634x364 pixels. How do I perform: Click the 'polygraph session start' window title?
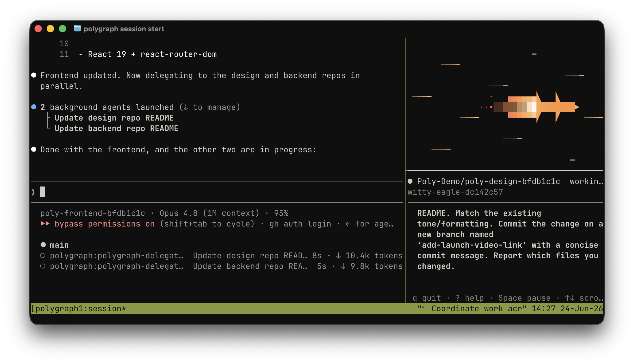[124, 29]
